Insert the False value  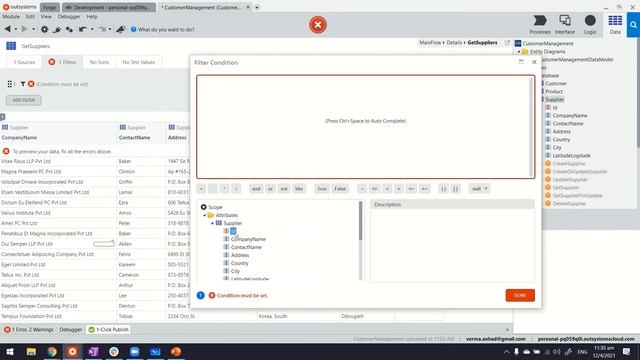tap(340, 189)
